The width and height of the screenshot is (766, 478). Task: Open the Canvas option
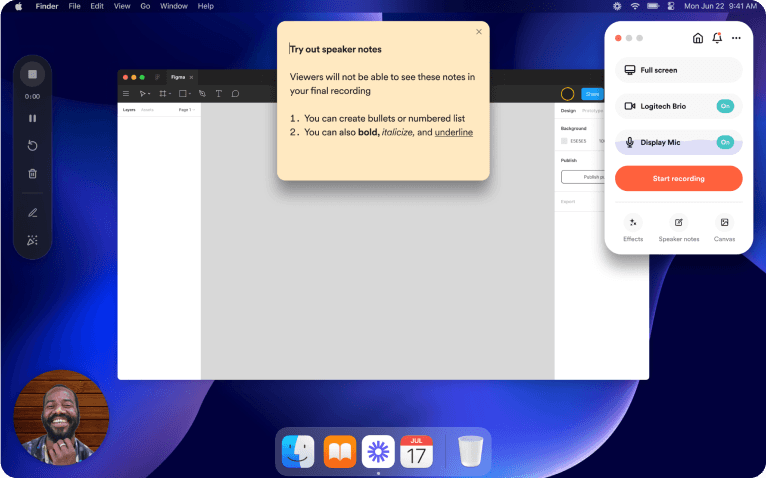(724, 228)
